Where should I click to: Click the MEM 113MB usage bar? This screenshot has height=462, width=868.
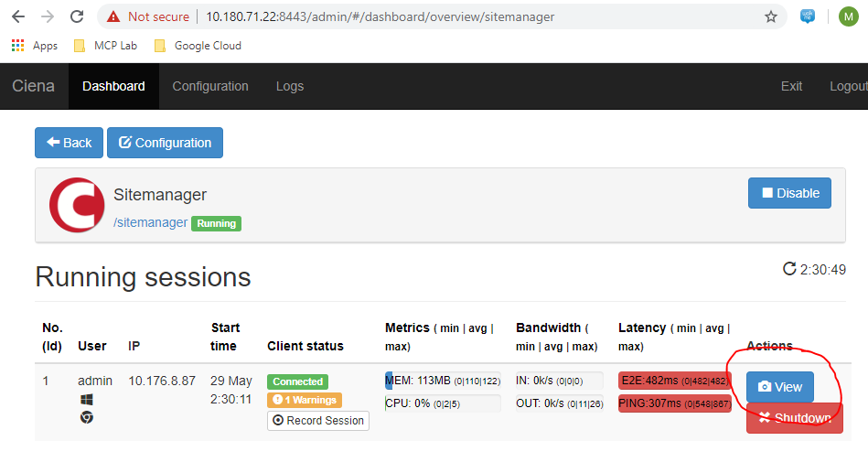click(443, 381)
